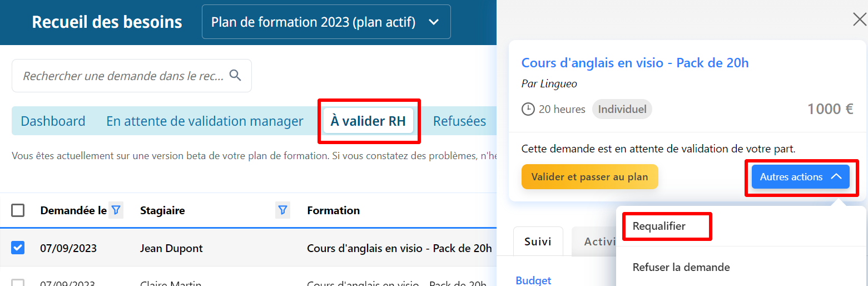The image size is (868, 286).
Task: Open the Suivi tab in the panel
Action: 538,241
